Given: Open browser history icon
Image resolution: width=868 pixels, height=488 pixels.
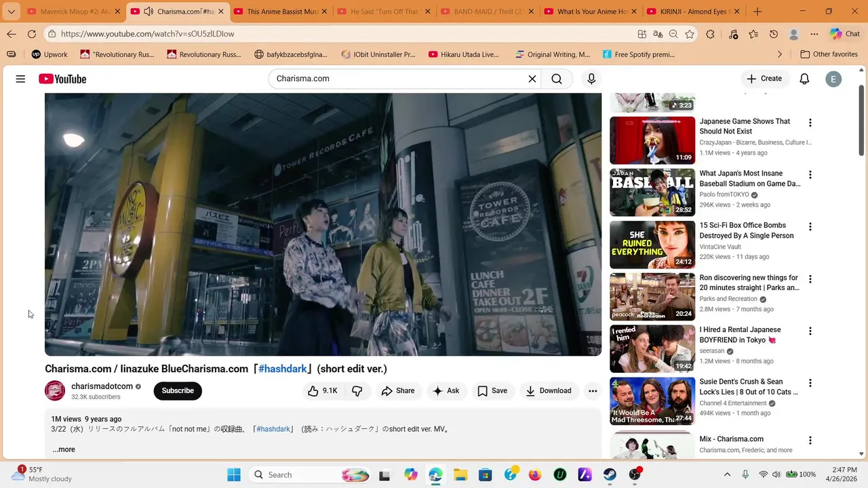Looking at the screenshot, I should coord(774,34).
